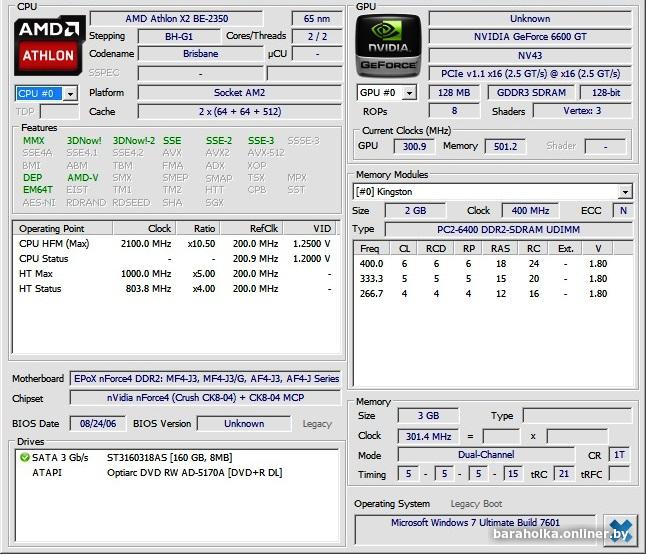The height and width of the screenshot is (555, 649).
Task: Click the Clock column header in operating table
Action: 144,229
